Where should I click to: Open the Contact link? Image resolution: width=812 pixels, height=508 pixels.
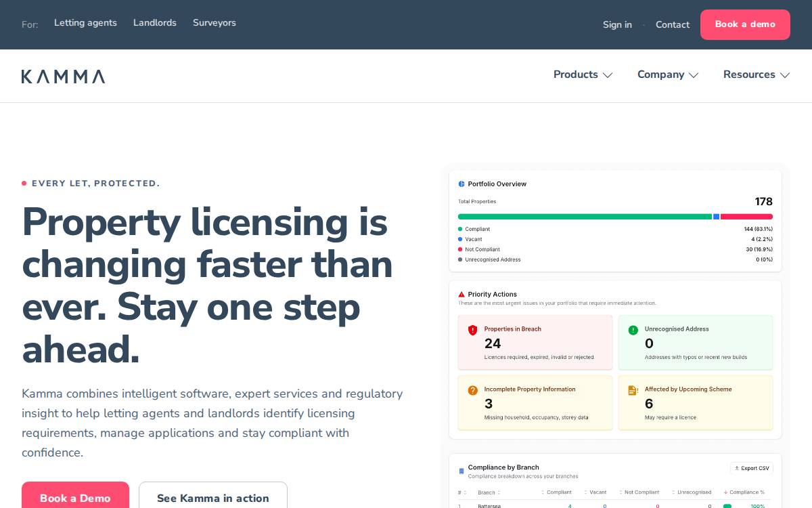coord(673,25)
